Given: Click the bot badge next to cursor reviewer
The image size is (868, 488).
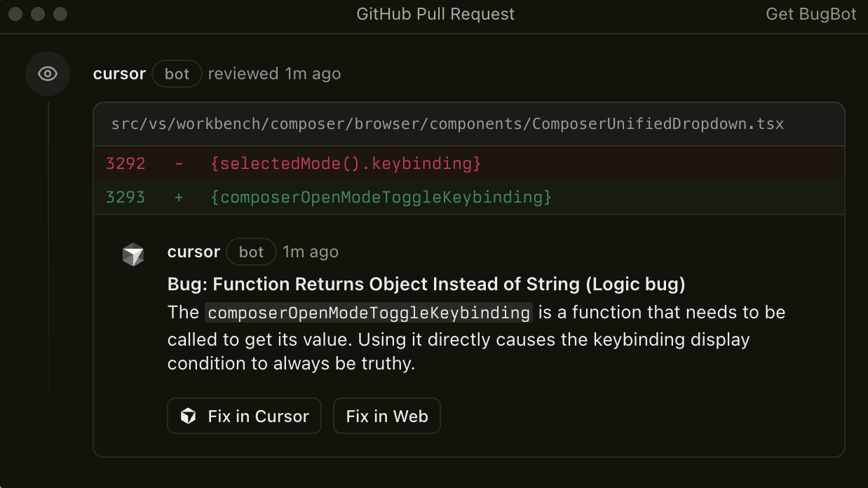Looking at the screenshot, I should point(177,73).
